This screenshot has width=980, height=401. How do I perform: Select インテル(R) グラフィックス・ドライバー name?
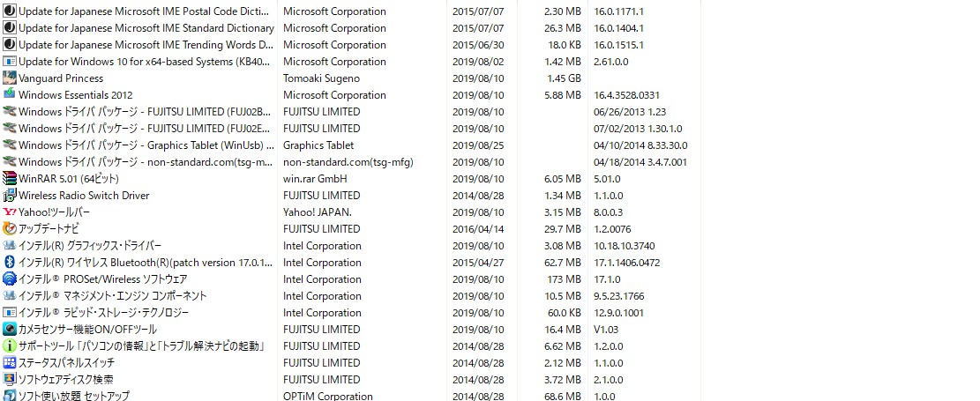[x=90, y=246]
